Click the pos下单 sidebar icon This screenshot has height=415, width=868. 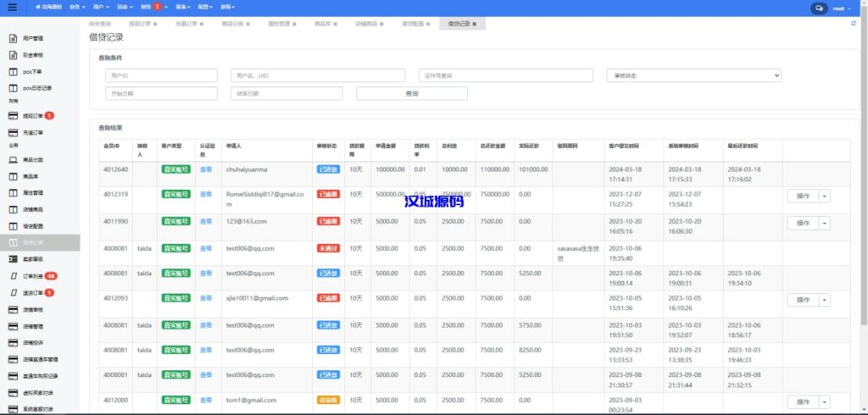point(14,72)
